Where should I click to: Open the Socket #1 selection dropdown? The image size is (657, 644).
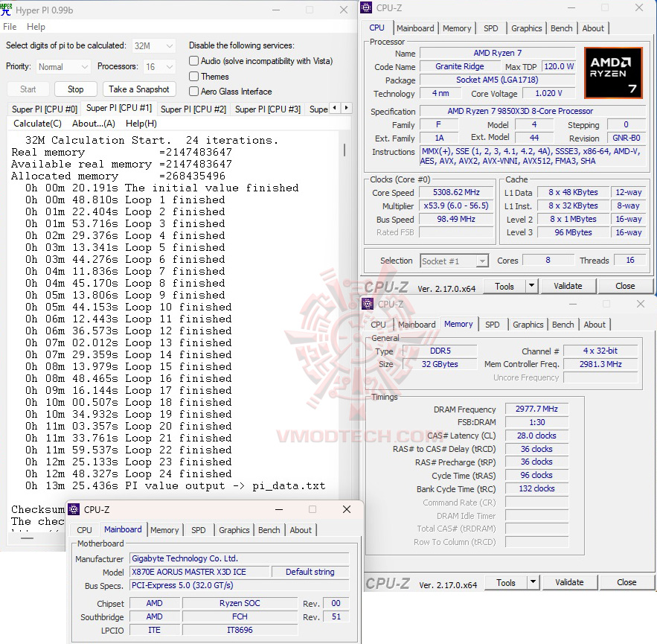click(454, 261)
